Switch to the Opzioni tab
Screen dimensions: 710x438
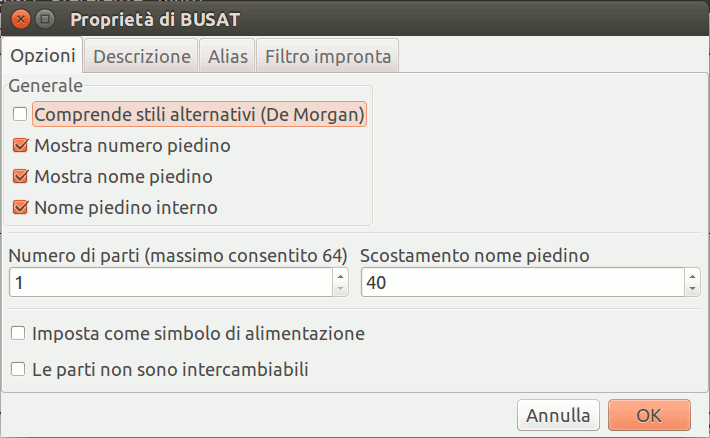pyautogui.click(x=44, y=56)
